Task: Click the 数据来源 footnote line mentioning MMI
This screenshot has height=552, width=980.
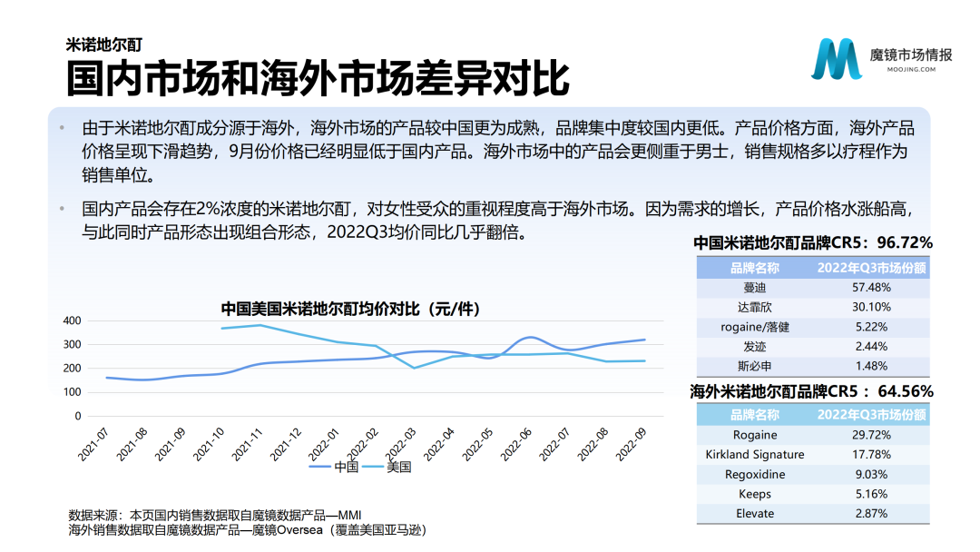Action: pos(215,515)
